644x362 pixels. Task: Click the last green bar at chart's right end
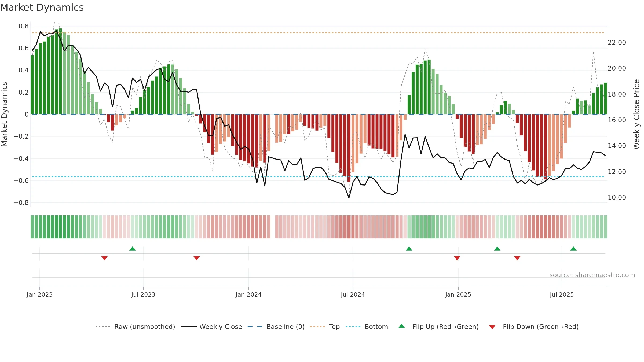point(605,98)
